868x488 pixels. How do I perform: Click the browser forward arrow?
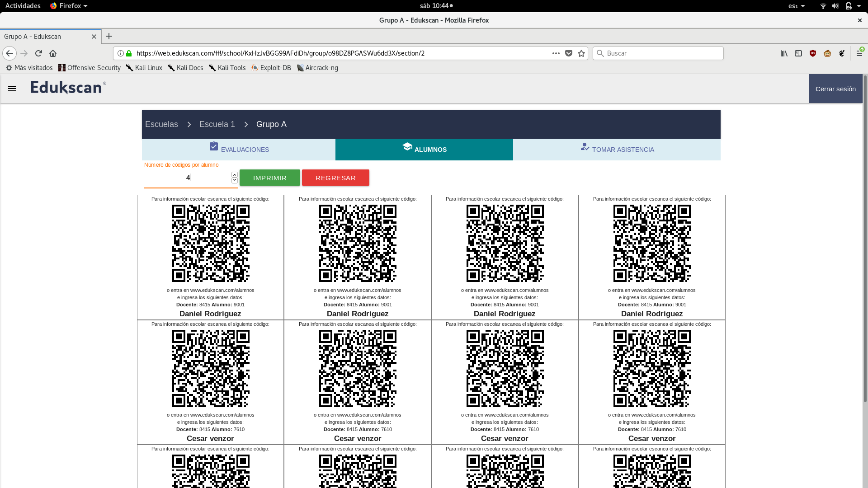tap(24, 53)
